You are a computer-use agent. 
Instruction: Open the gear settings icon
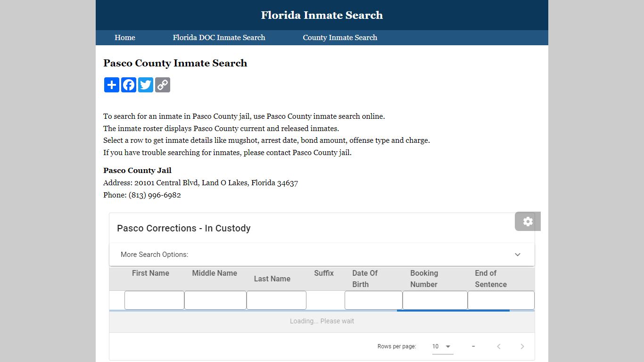coord(528,222)
